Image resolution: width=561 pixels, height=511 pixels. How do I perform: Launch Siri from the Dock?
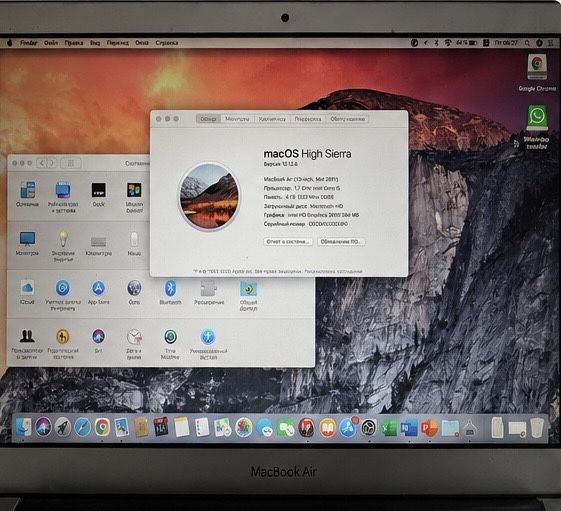(x=43, y=427)
